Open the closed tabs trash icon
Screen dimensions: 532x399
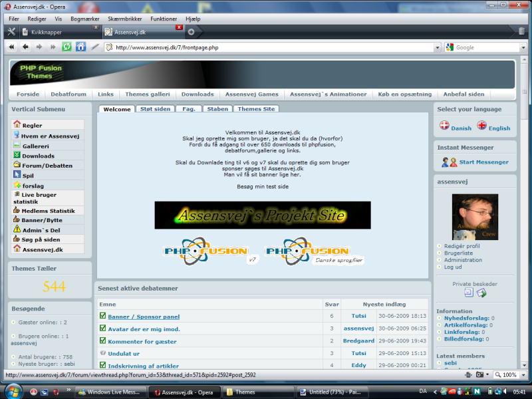(x=521, y=31)
